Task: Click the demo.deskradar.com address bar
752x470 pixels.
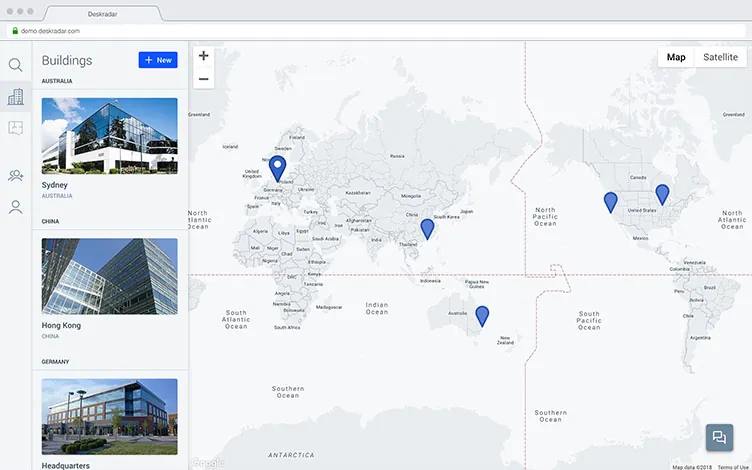Action: (x=376, y=31)
